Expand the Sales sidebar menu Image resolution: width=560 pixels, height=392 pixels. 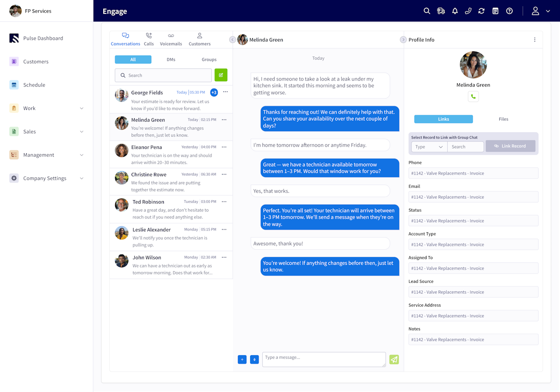(47, 132)
